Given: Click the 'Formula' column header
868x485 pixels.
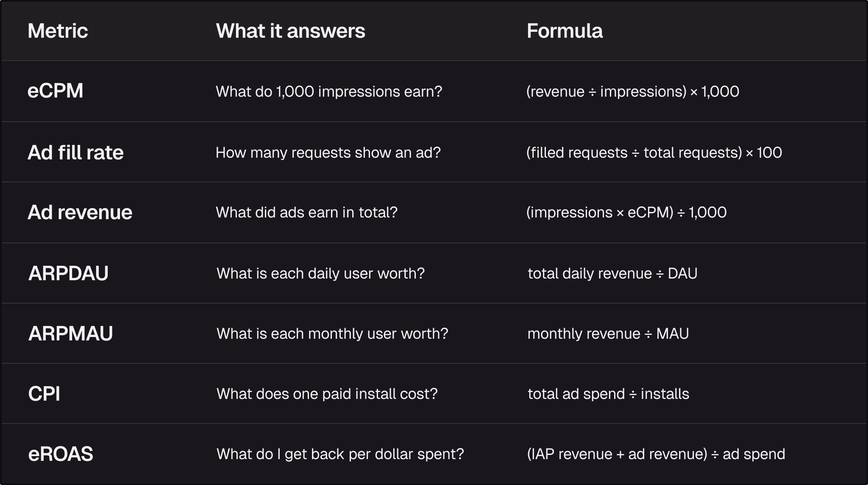Looking at the screenshot, I should [565, 31].
